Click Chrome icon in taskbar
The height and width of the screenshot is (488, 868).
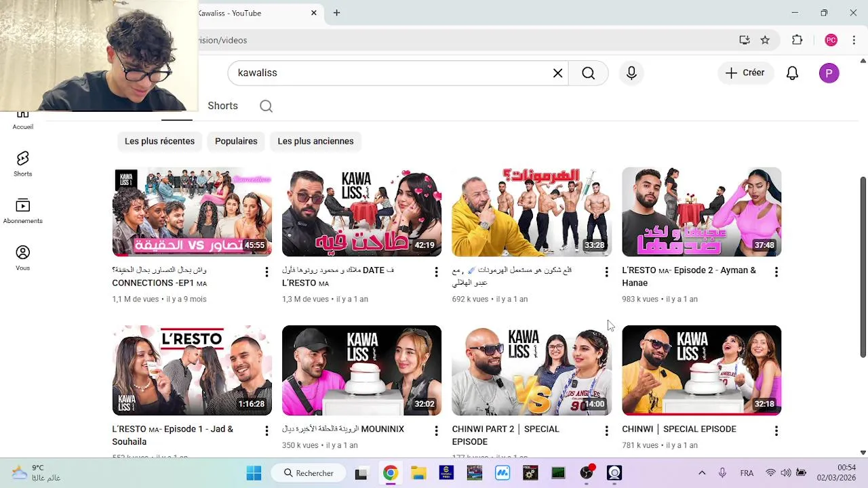(390, 473)
